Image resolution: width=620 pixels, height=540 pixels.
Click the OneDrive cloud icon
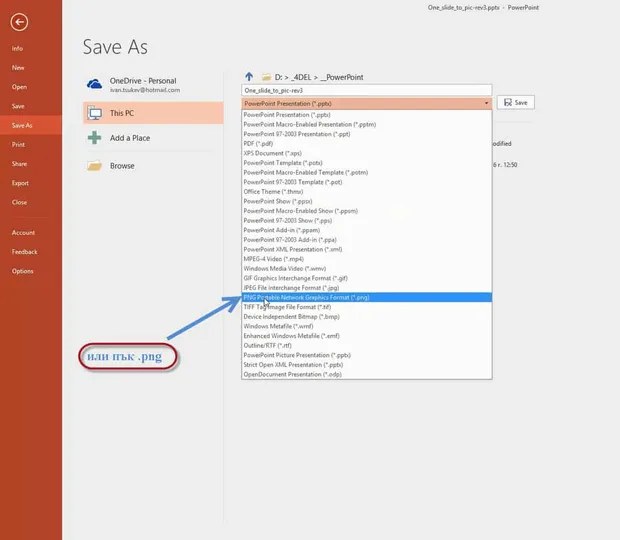click(x=95, y=84)
